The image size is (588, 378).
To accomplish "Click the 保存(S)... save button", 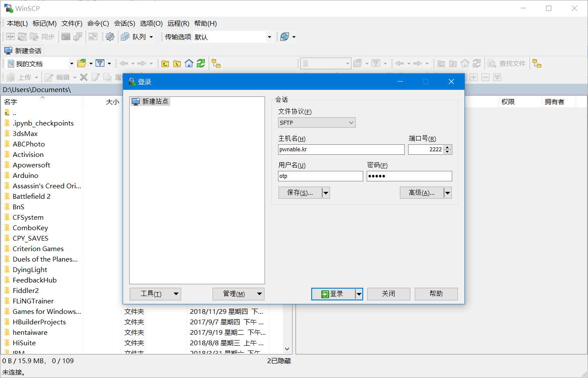I will point(300,193).
